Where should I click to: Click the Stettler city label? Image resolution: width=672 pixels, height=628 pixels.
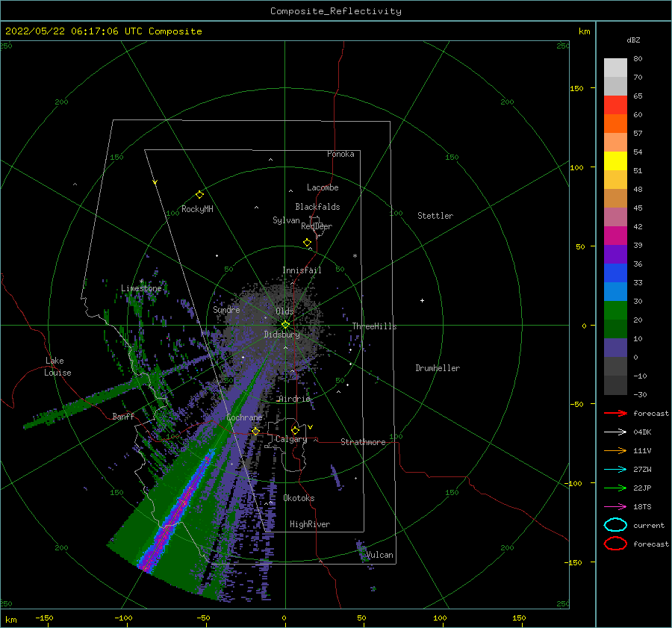[435, 216]
